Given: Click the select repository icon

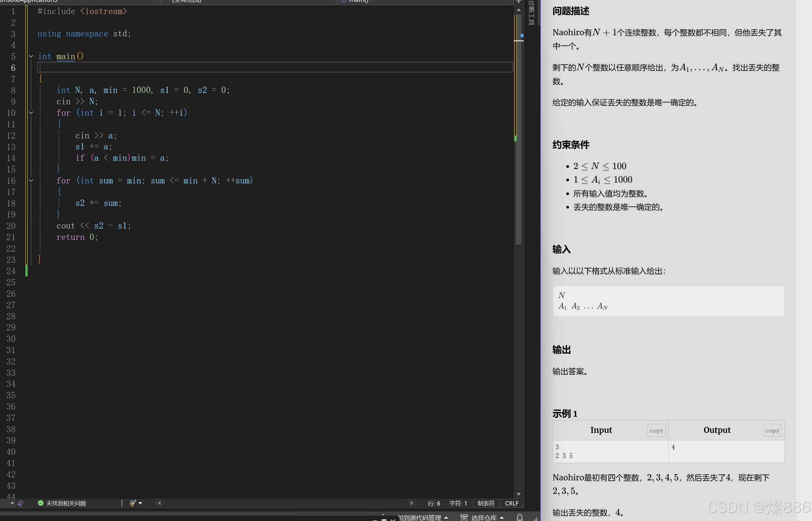Looking at the screenshot, I should click(x=464, y=517).
